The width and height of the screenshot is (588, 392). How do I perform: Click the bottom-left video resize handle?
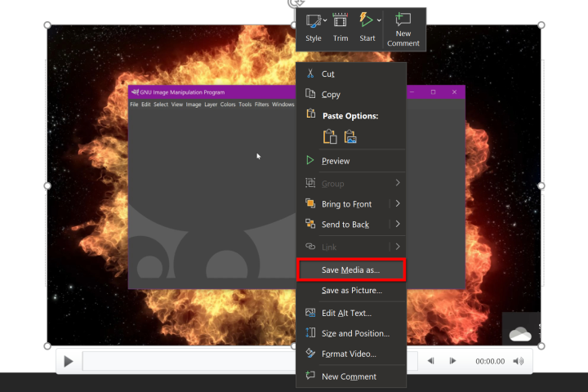coord(47,346)
